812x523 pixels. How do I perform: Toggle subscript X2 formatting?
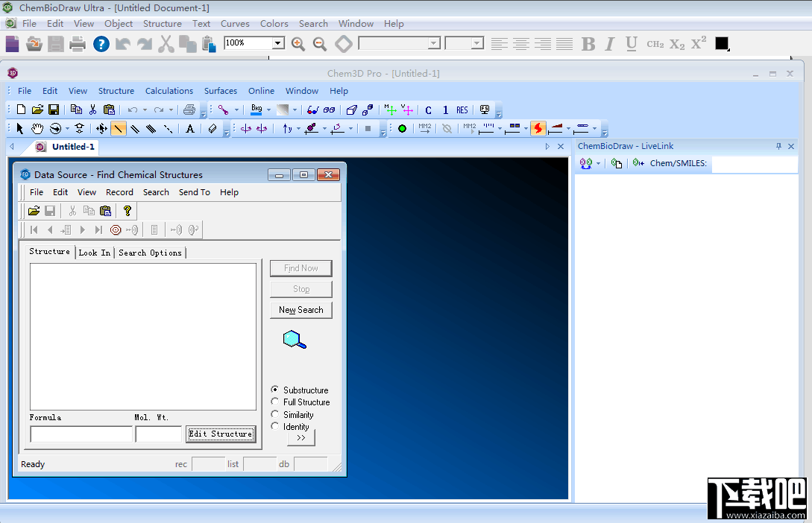677,45
